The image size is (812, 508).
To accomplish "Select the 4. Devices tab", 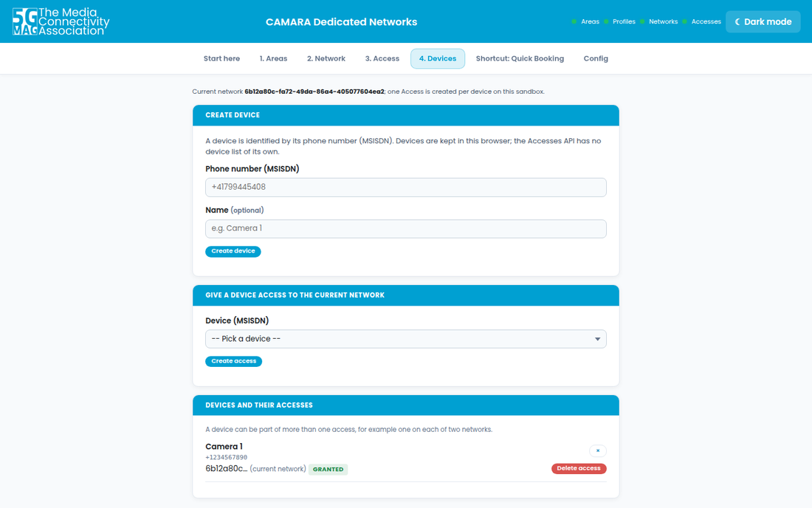I will (x=438, y=58).
